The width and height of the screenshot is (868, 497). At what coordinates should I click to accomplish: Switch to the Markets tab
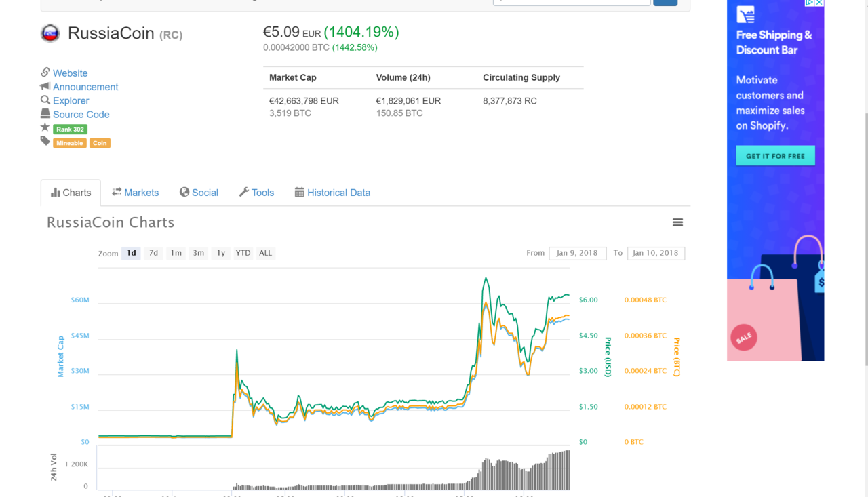pos(135,193)
